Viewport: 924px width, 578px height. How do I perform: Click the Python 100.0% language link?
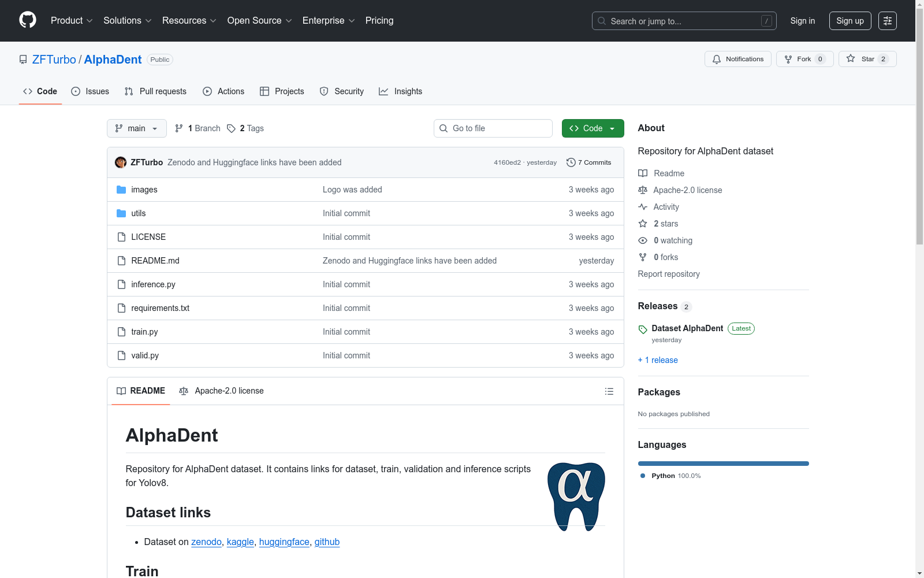point(671,476)
